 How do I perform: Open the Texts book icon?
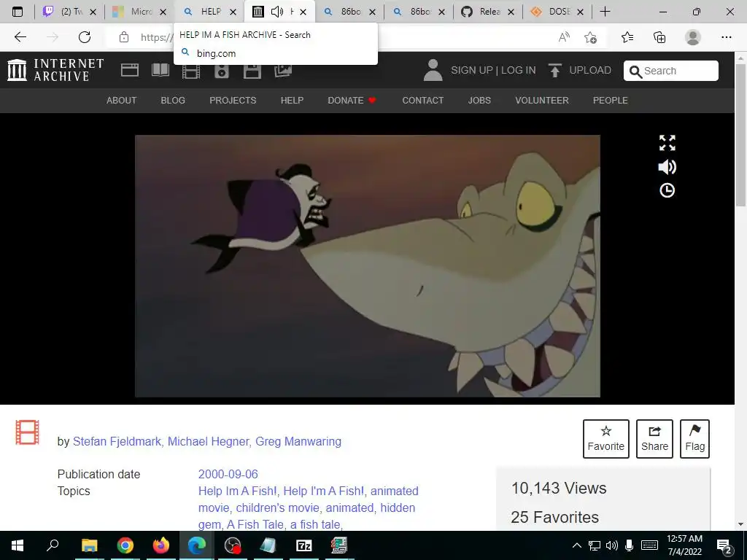pyautogui.click(x=160, y=71)
